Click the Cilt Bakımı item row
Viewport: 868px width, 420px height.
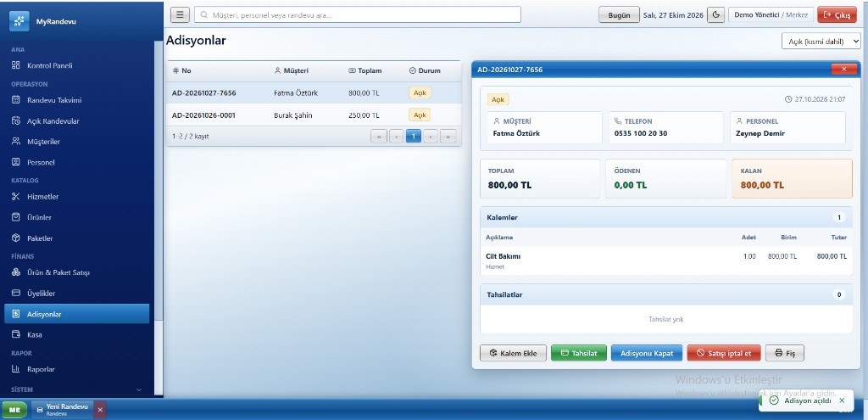pos(666,261)
